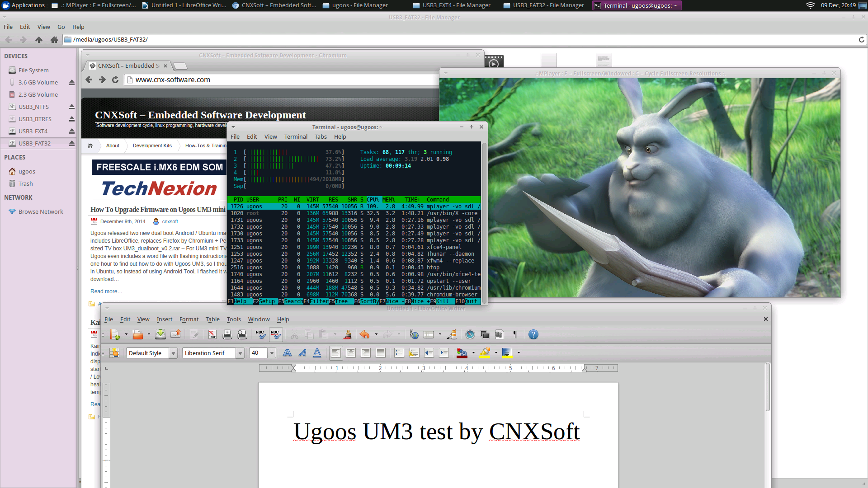This screenshot has width=868, height=488.
Task: Open Undo history dropdown arrow
Action: pyautogui.click(x=376, y=335)
